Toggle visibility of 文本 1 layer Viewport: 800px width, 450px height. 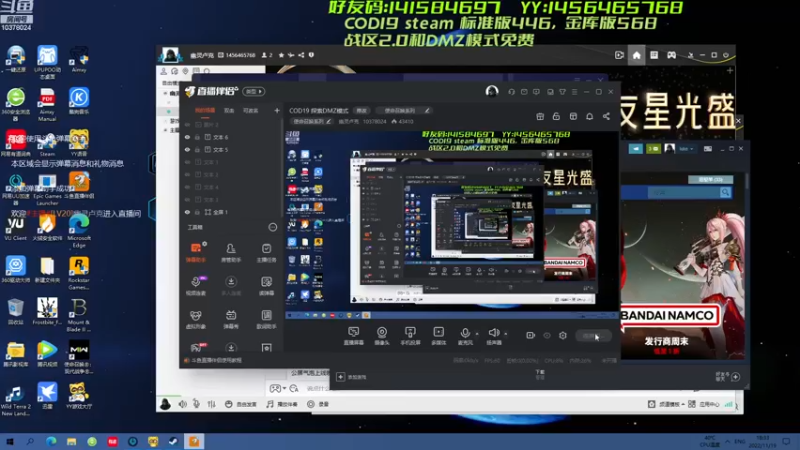(x=187, y=162)
